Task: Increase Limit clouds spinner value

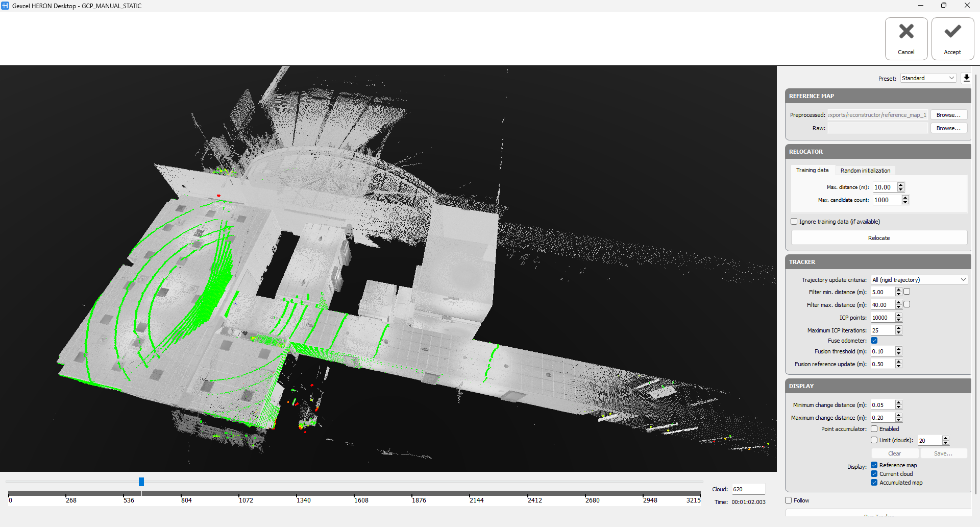Action: tap(945, 438)
